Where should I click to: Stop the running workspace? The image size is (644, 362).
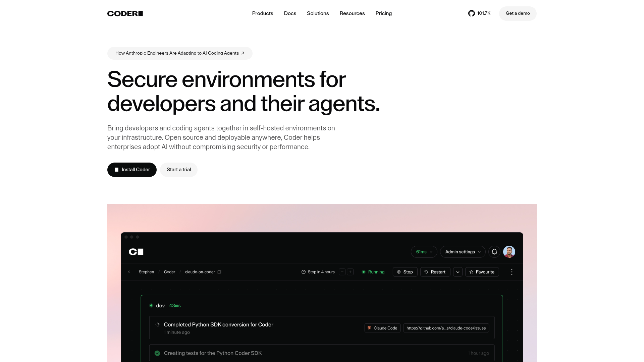pyautogui.click(x=405, y=272)
